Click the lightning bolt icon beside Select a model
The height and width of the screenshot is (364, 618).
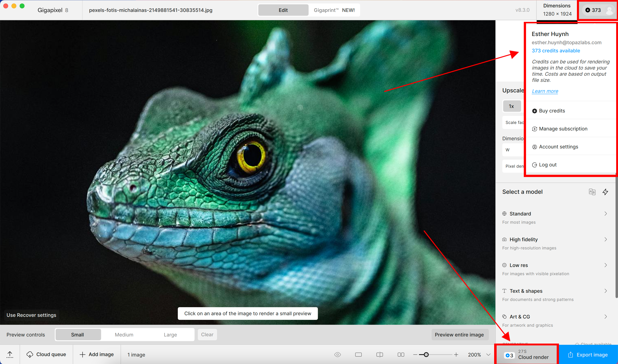(605, 192)
